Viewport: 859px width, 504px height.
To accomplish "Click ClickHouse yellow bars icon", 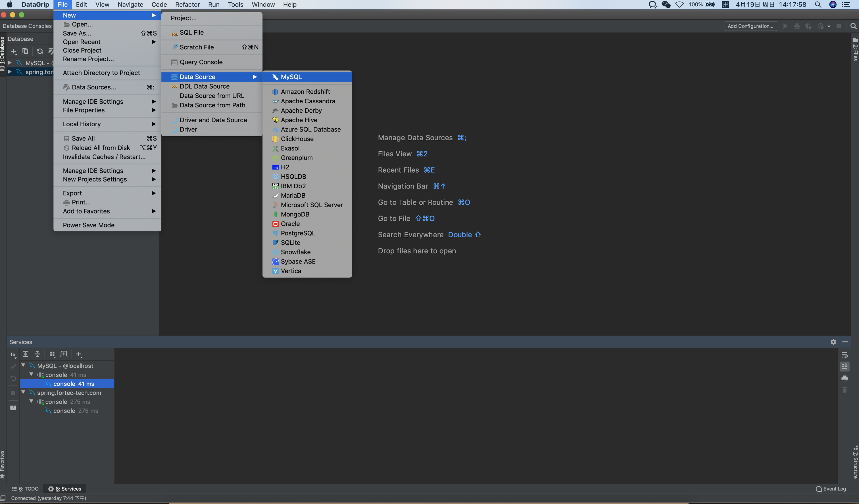I will coord(276,139).
